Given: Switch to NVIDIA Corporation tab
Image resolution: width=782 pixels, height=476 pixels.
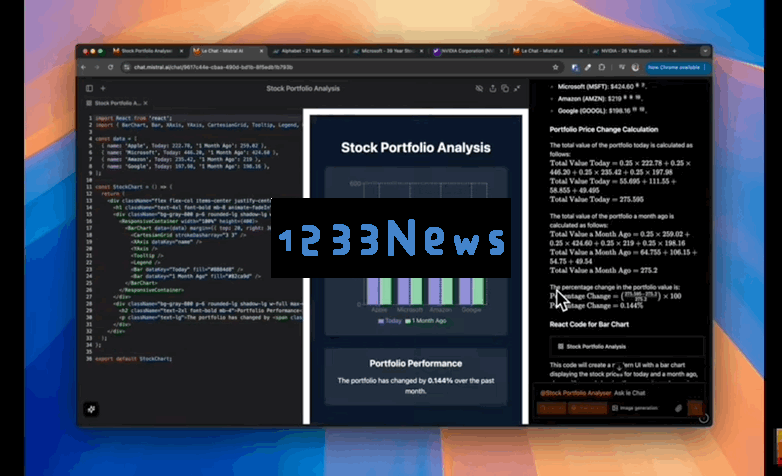Looking at the screenshot, I should (x=468, y=51).
